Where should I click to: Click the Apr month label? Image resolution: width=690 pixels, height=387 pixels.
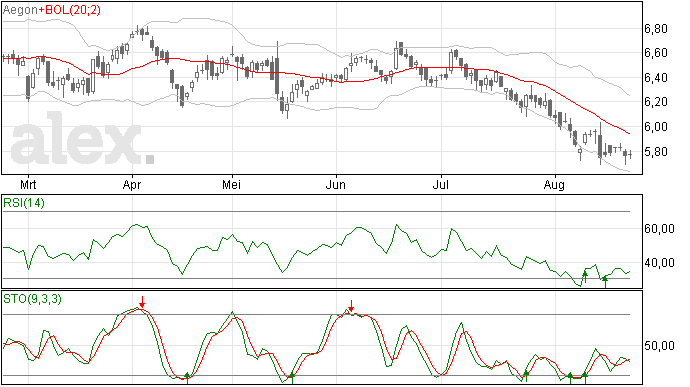pyautogui.click(x=132, y=184)
